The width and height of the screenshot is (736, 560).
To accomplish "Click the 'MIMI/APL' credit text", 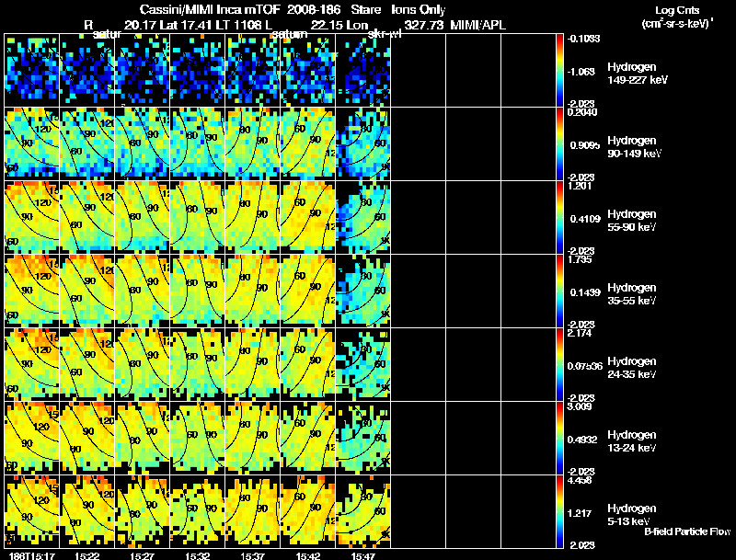I will [477, 25].
